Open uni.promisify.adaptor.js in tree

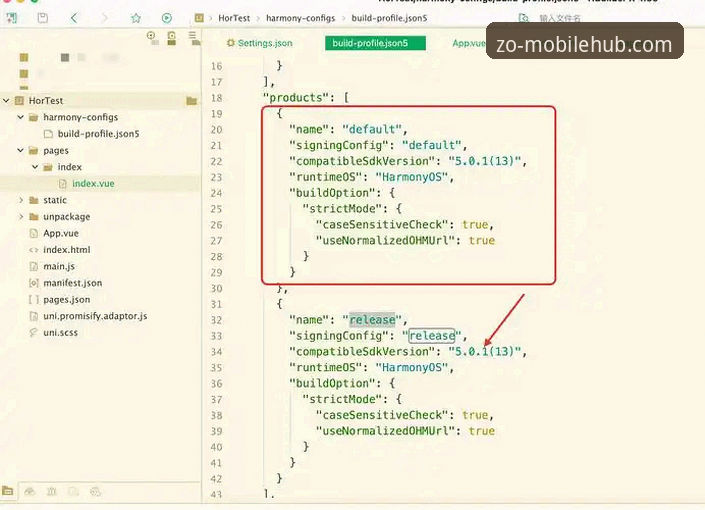coord(95,316)
